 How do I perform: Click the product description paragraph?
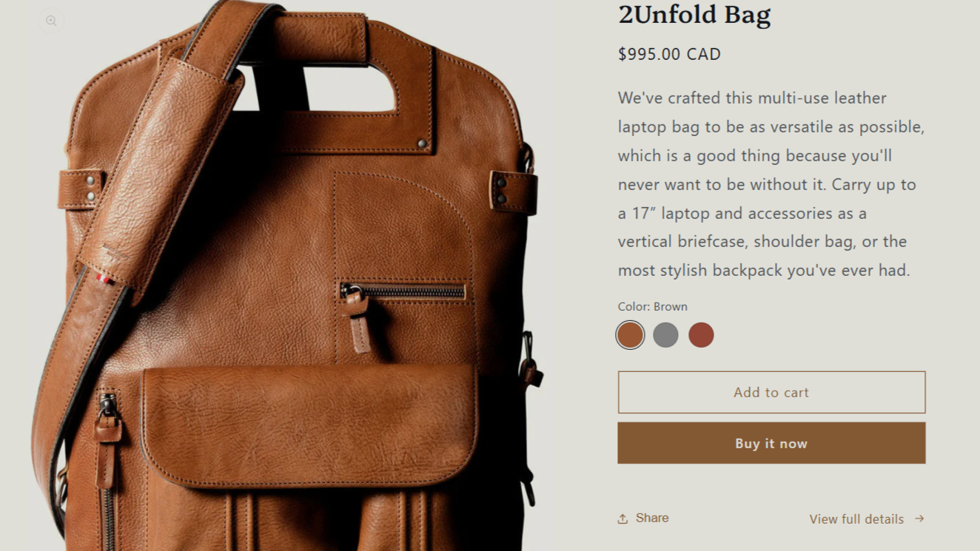point(771,184)
